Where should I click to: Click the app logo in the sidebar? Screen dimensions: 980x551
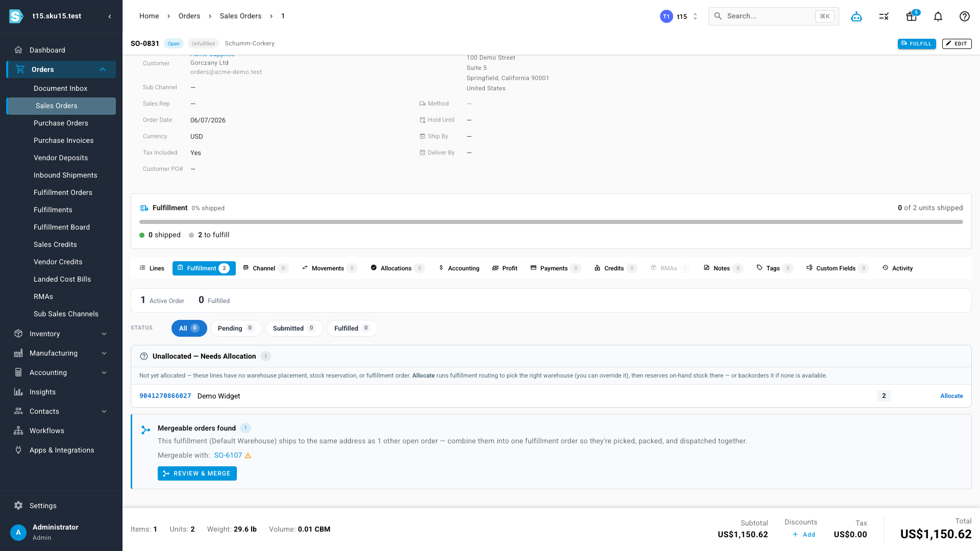[x=16, y=16]
